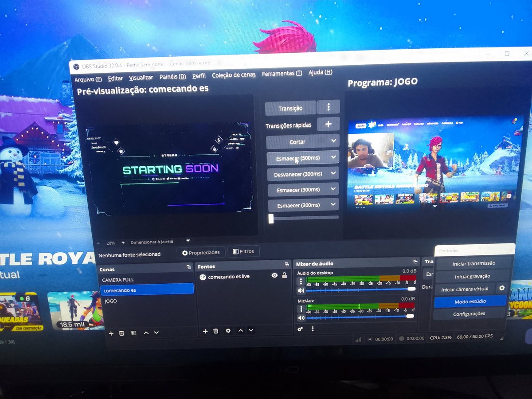Click the Áudio do desktop volume slider
Image resolution: width=532 pixels, height=399 pixels.
pos(361,289)
